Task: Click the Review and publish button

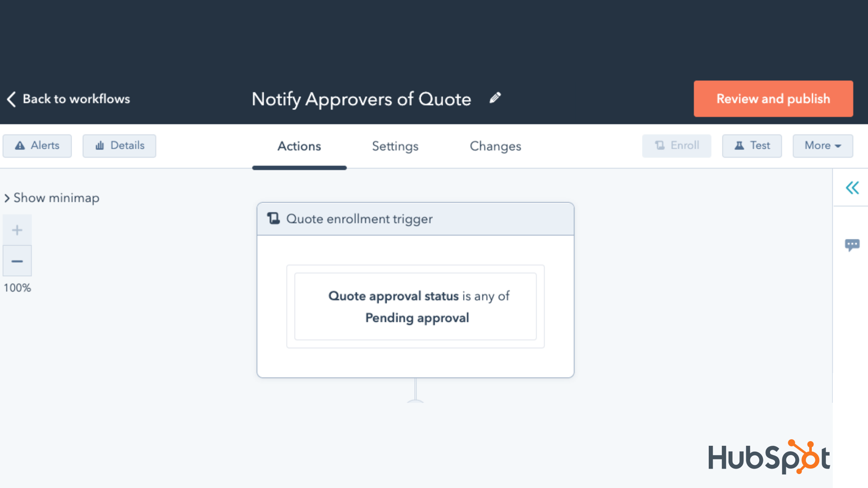Action: [x=773, y=98]
